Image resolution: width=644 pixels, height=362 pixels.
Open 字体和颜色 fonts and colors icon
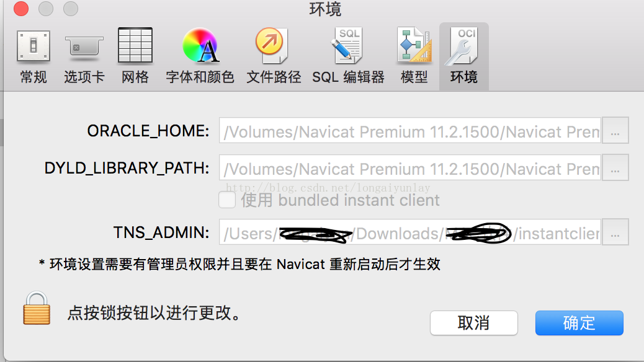200,56
